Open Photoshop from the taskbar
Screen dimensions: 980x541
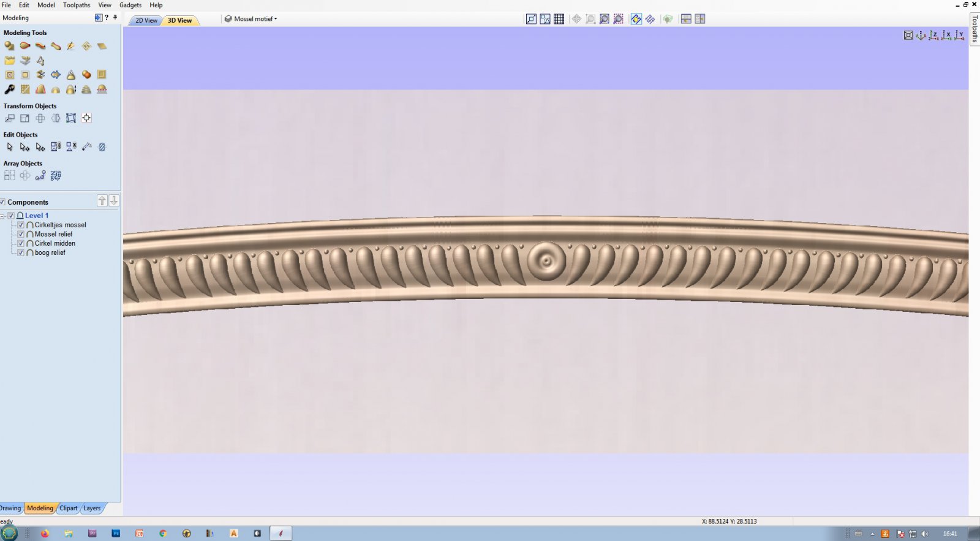[116, 534]
